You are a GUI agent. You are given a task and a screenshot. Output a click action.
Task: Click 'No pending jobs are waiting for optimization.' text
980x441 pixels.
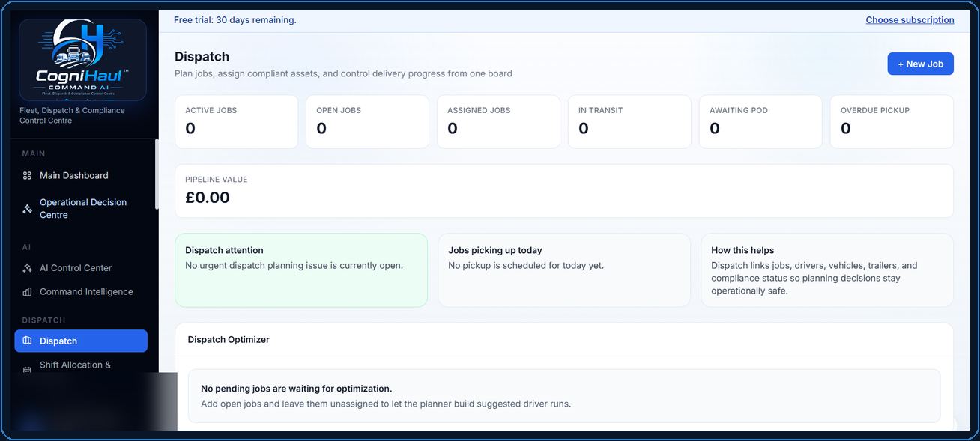pos(297,389)
